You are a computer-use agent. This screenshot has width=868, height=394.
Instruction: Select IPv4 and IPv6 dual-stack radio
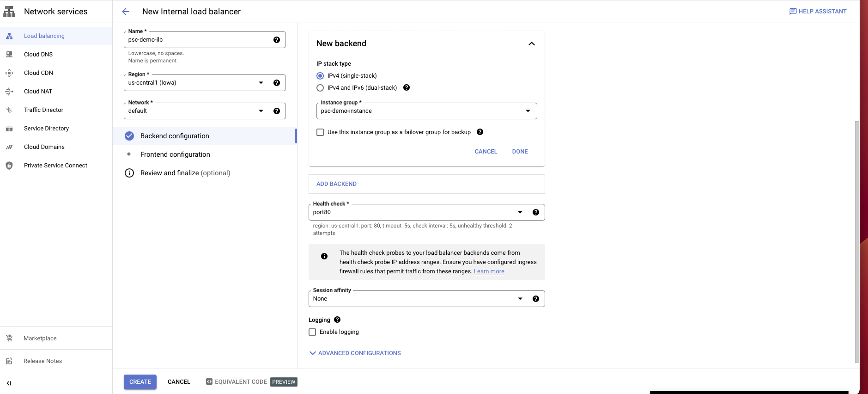(320, 88)
